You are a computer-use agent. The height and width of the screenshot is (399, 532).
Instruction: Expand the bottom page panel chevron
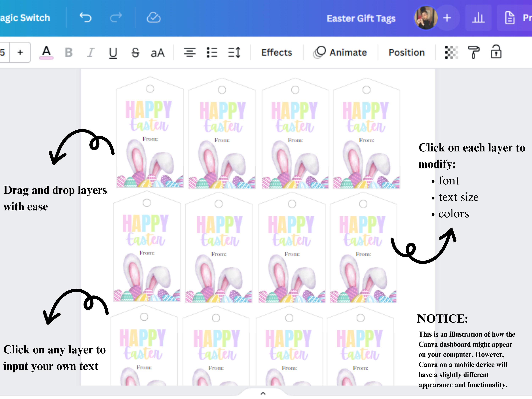point(263,394)
